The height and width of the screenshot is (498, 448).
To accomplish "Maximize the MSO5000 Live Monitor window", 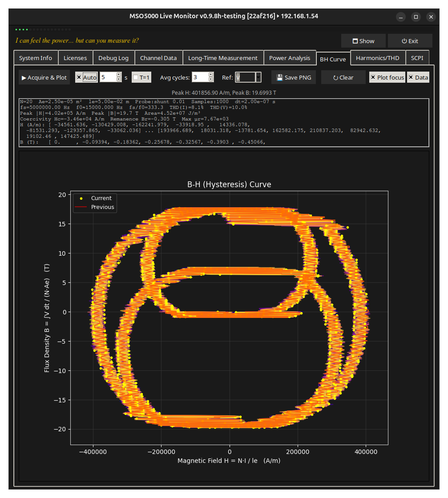I will click(416, 17).
